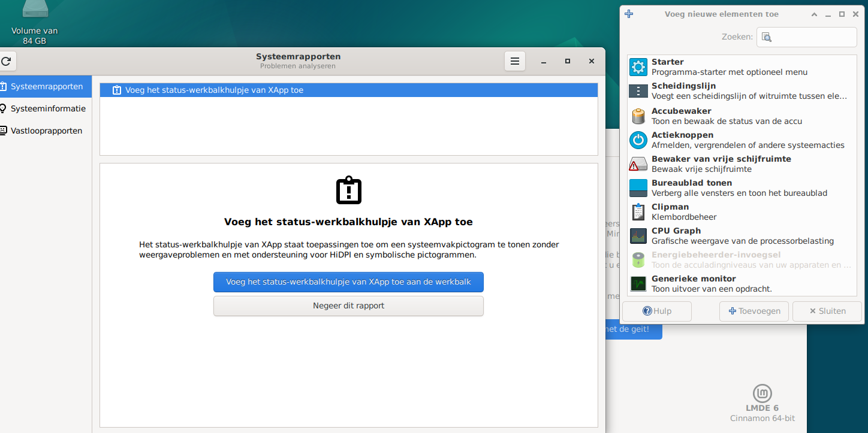Viewport: 868px width, 433px height.
Task: Select the Actieknoppen power icon
Action: (638, 140)
